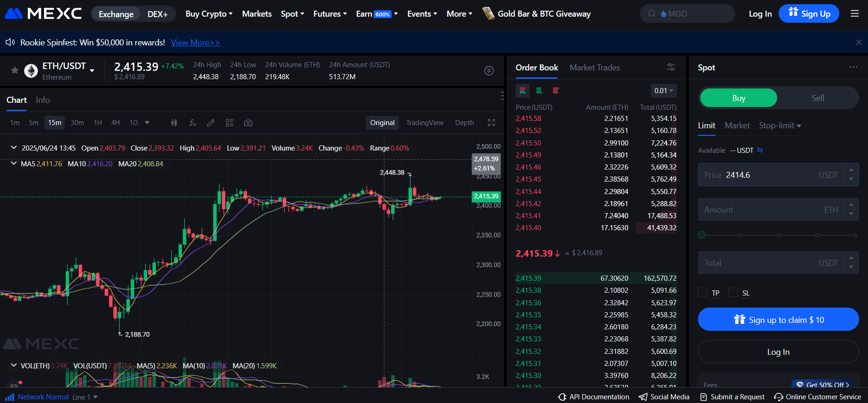Open Online Customer Service
The height and width of the screenshot is (403, 868).
(818, 397)
